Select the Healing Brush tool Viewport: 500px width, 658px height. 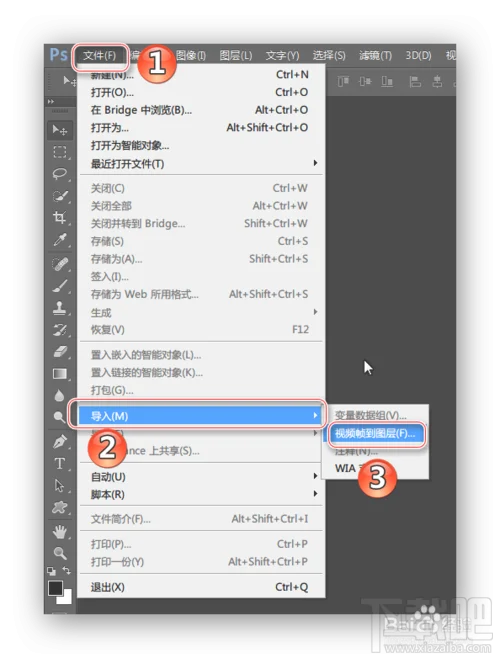click(x=60, y=264)
